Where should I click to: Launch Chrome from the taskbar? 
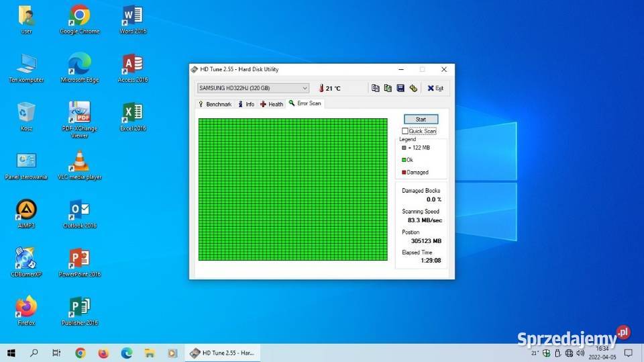(x=80, y=353)
